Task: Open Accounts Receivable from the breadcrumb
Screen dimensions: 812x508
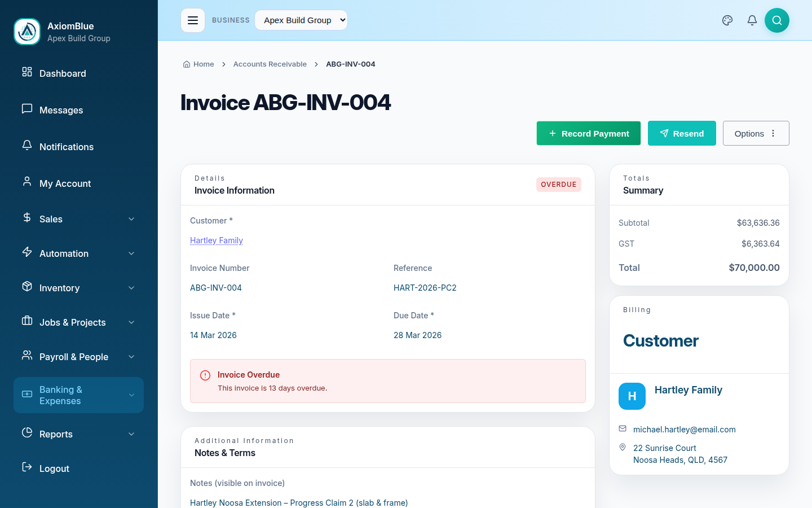Action: 270,64
